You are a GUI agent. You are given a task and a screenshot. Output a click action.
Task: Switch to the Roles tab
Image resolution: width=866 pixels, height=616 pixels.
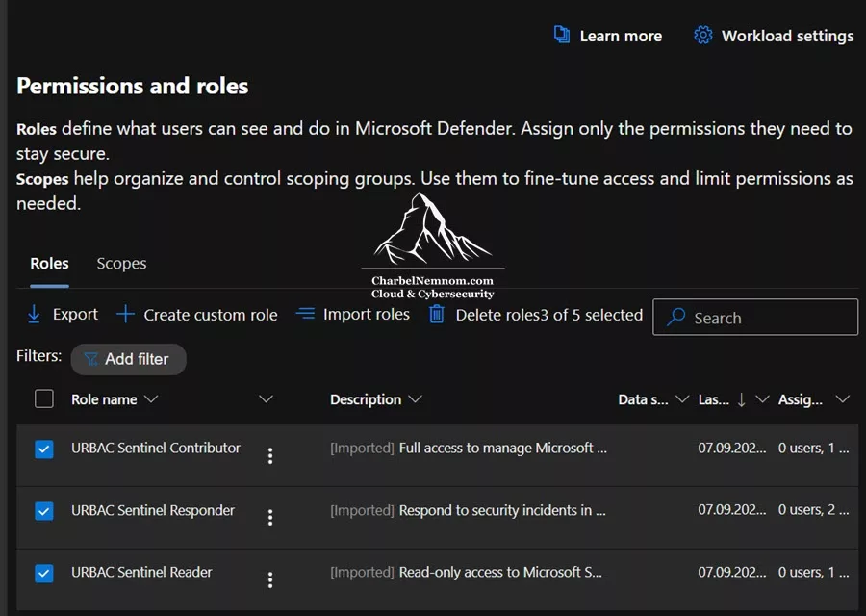click(49, 264)
